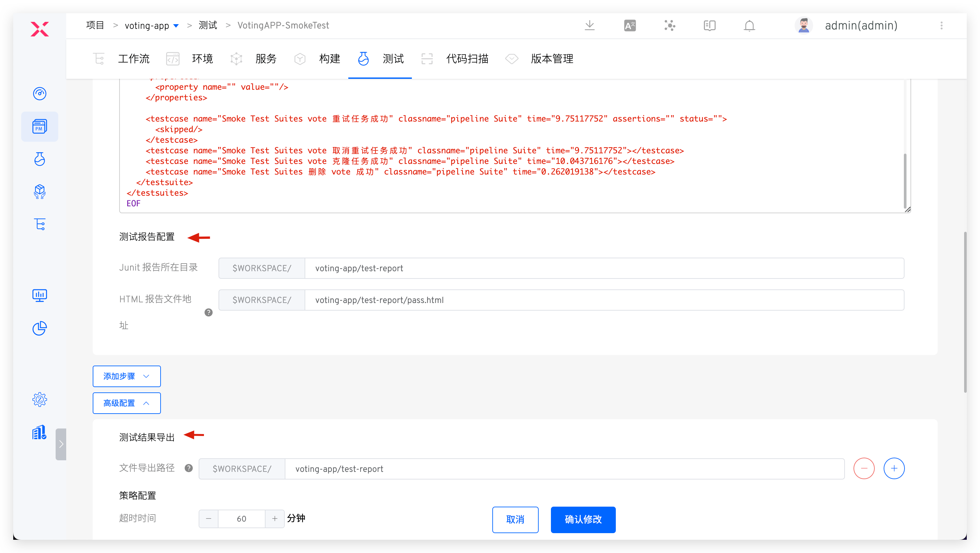The height and width of the screenshot is (553, 980).
Task: Remove the file export path row
Action: click(863, 469)
